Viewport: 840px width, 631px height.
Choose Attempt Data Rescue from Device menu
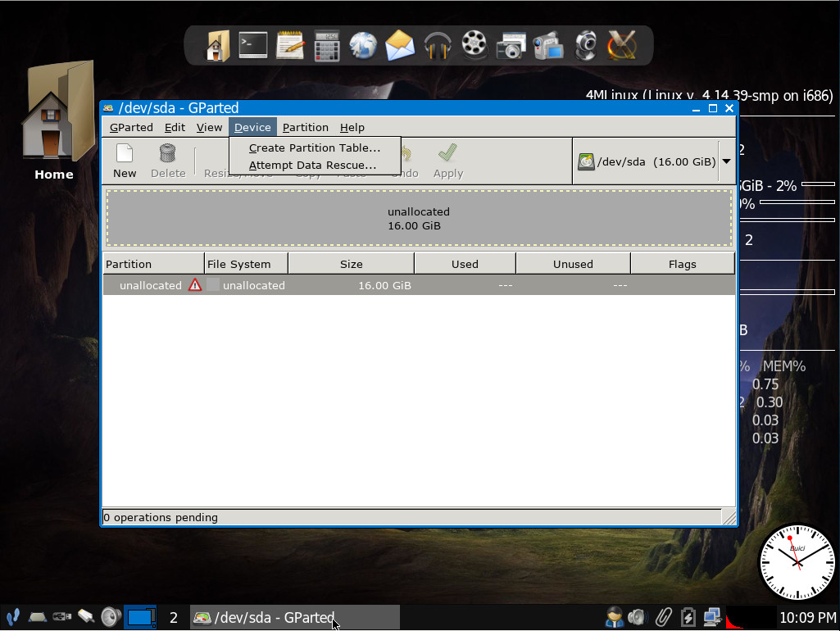[312, 165]
